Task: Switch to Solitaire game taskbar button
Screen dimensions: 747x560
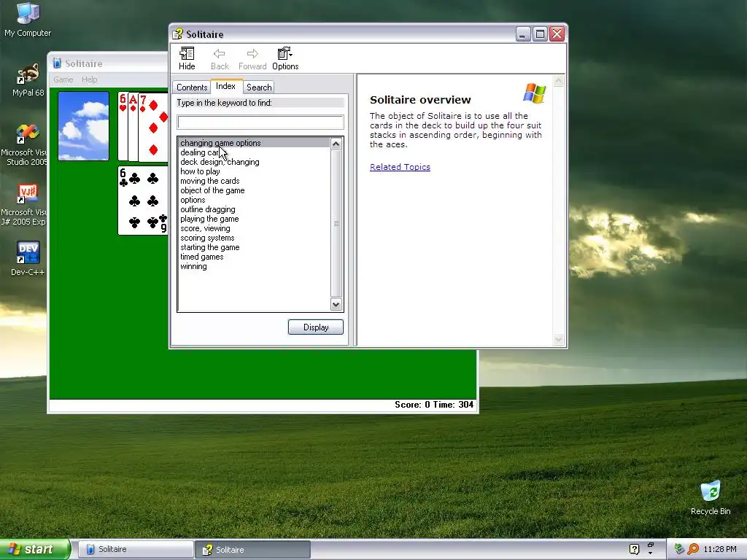Action: coord(136,549)
